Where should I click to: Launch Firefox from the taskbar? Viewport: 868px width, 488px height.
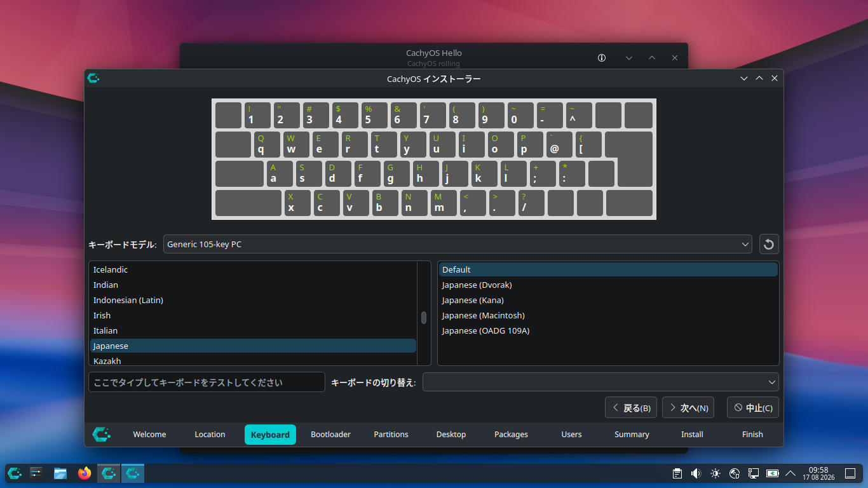(85, 473)
